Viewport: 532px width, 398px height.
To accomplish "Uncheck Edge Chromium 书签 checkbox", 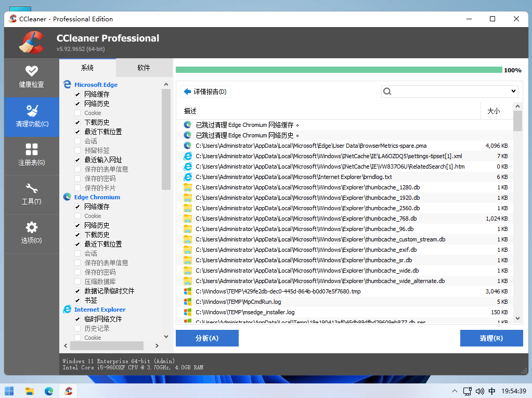I will tap(77, 300).
